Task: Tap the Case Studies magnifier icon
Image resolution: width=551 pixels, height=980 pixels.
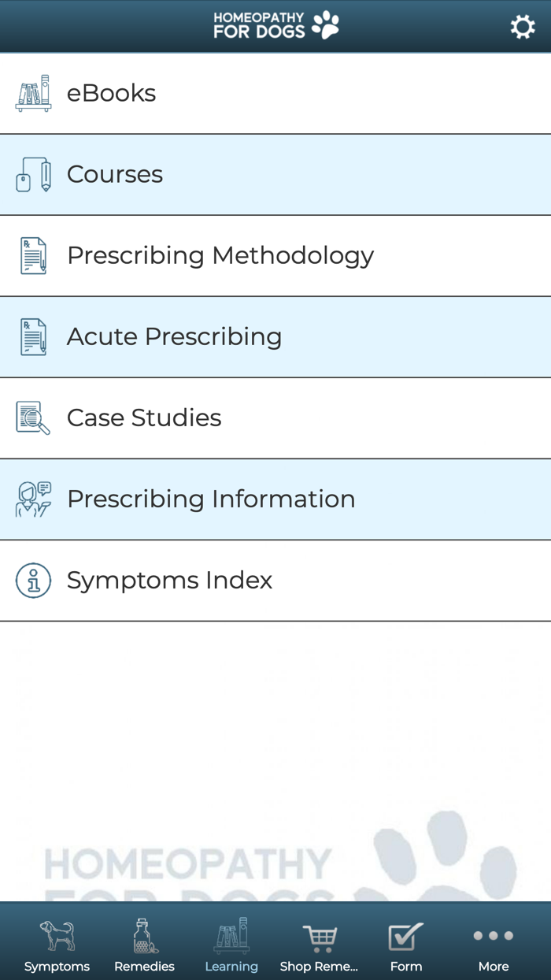Action: (x=33, y=418)
